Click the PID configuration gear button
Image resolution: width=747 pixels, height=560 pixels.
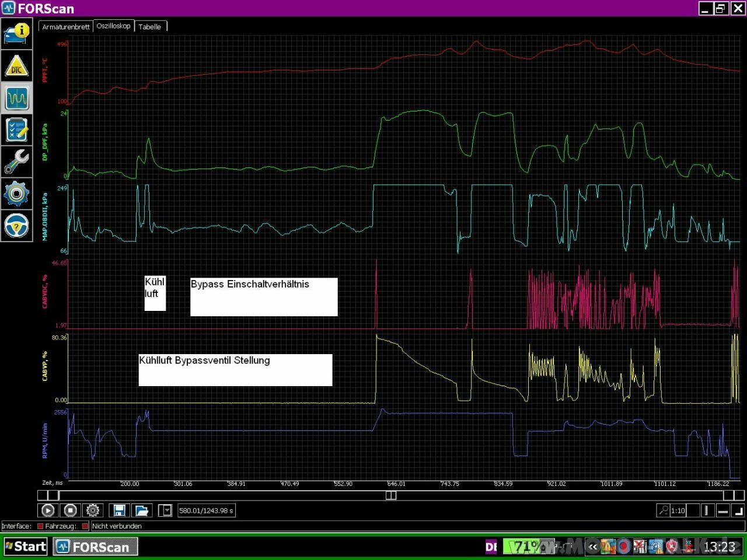click(92, 510)
